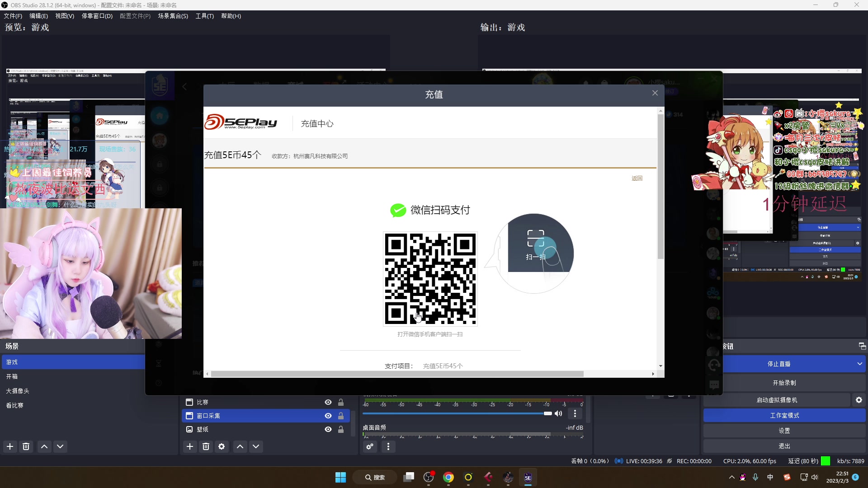Move the selected source down

click(256, 446)
